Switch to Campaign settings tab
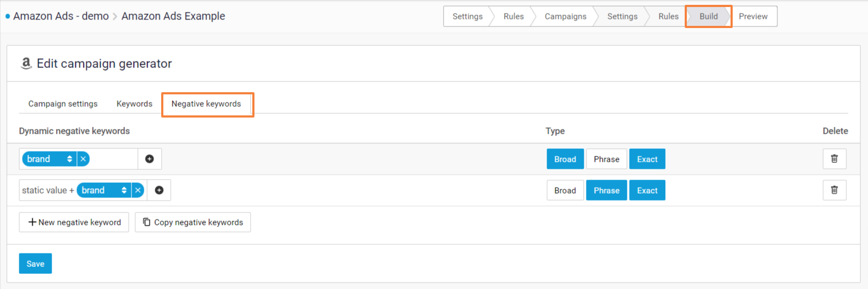 [63, 104]
